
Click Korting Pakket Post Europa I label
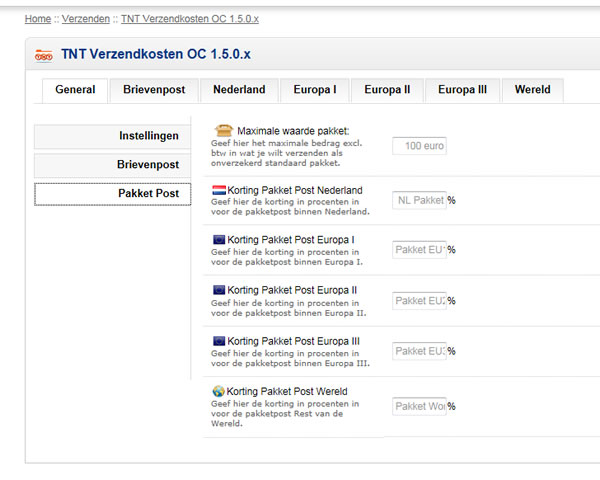click(291, 240)
